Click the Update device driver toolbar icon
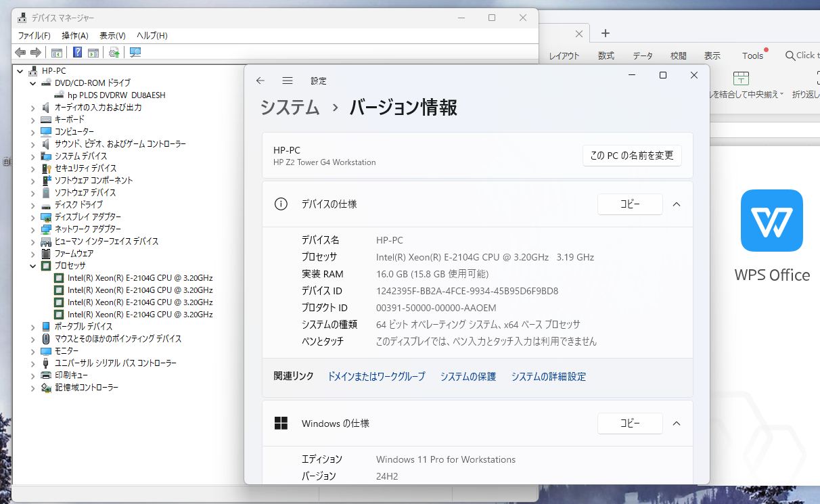Image resolution: width=820 pixels, height=504 pixels. pyautogui.click(x=114, y=52)
